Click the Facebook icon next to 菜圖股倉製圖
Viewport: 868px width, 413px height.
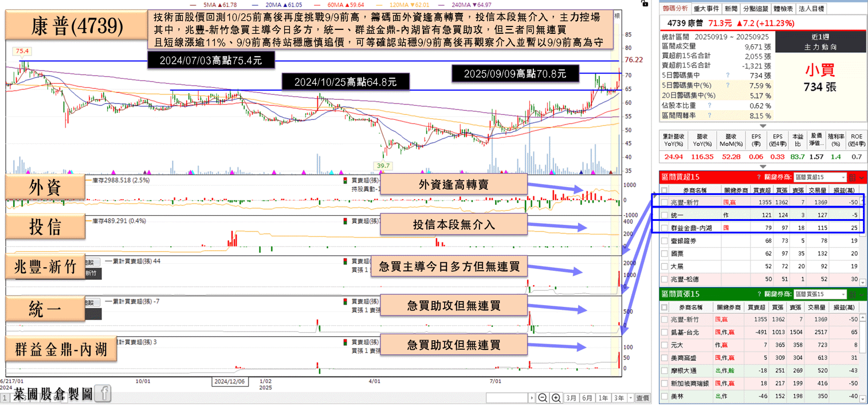coord(103,393)
